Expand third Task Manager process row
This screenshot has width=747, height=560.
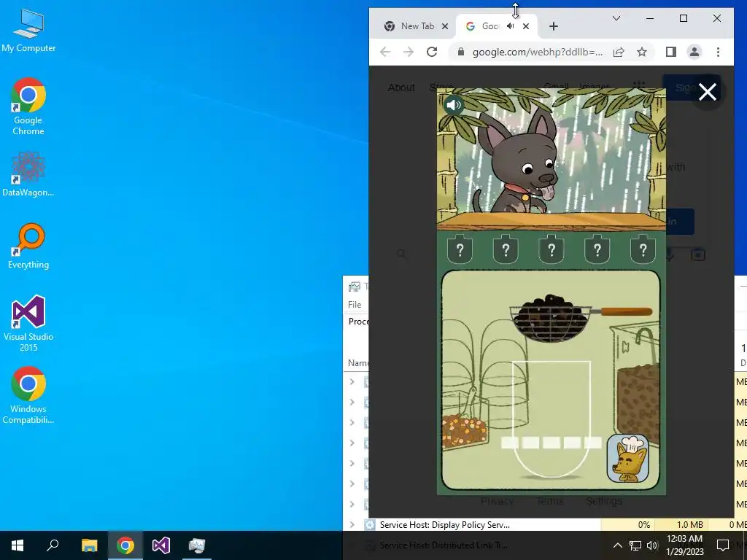click(352, 423)
